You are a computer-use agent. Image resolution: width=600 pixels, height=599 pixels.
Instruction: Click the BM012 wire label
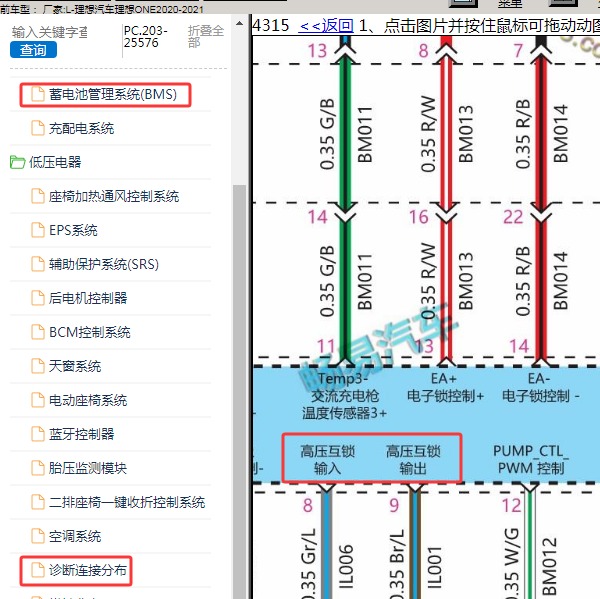pyautogui.click(x=549, y=567)
